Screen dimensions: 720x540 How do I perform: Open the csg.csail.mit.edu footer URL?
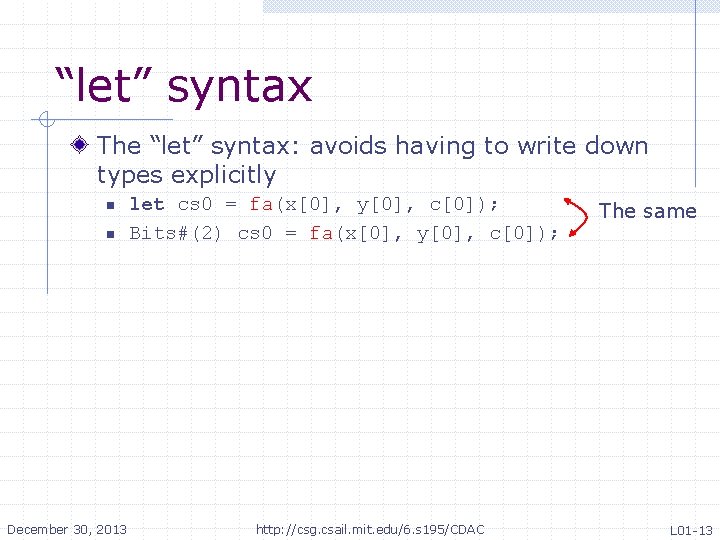pyautogui.click(x=370, y=529)
